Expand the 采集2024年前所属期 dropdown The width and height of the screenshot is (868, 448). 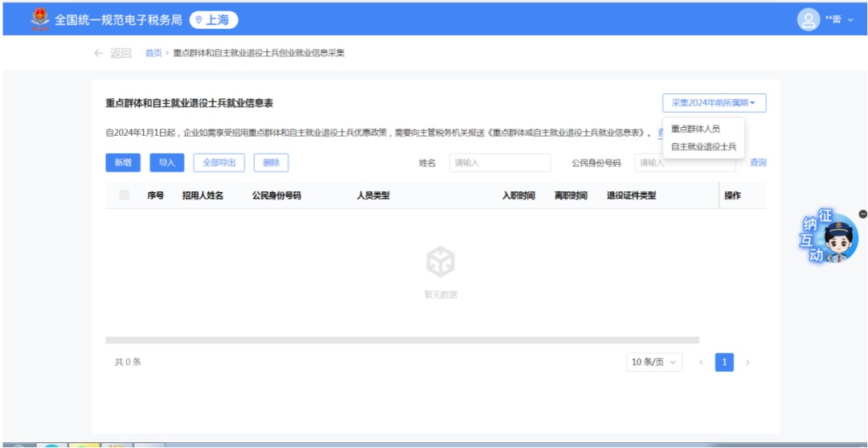click(714, 103)
